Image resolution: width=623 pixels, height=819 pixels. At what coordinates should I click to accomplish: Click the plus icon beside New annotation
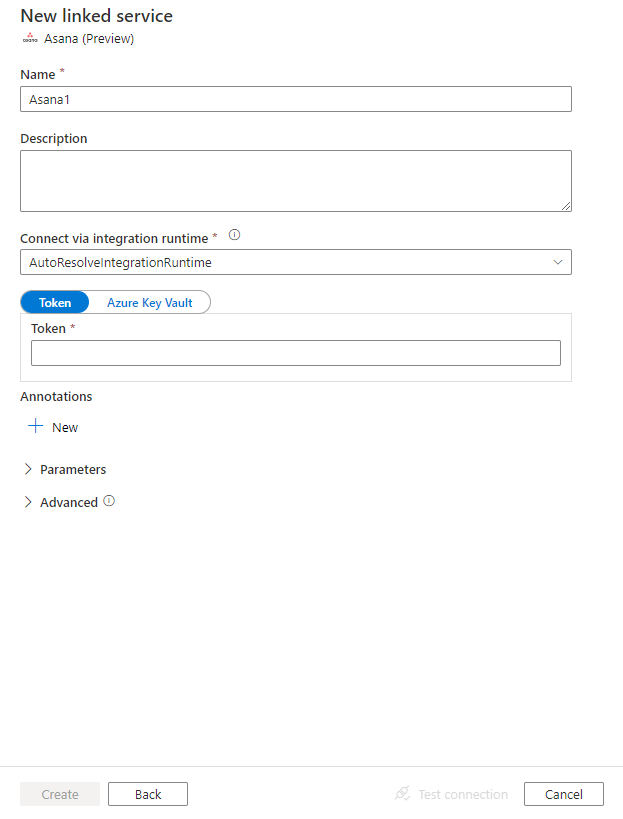pos(34,426)
